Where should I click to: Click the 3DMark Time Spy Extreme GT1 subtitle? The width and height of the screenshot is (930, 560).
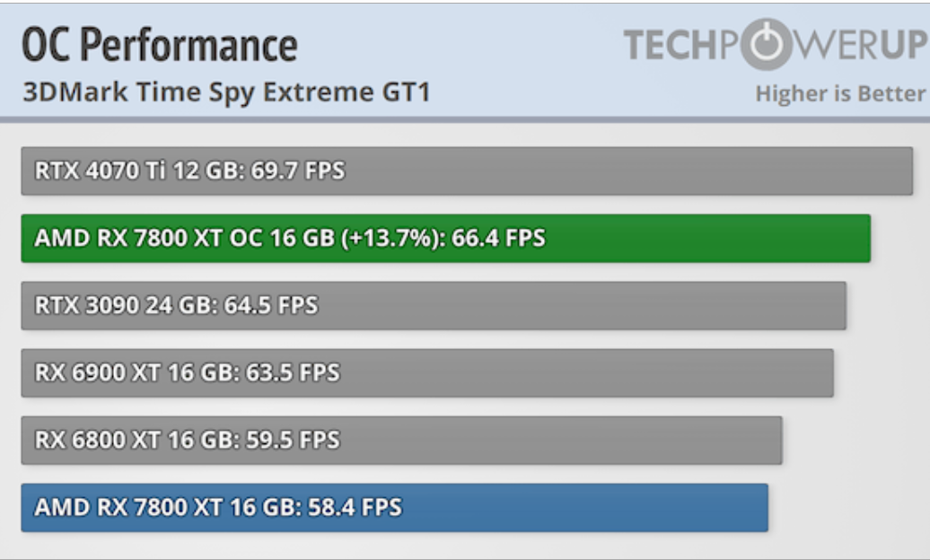(225, 92)
